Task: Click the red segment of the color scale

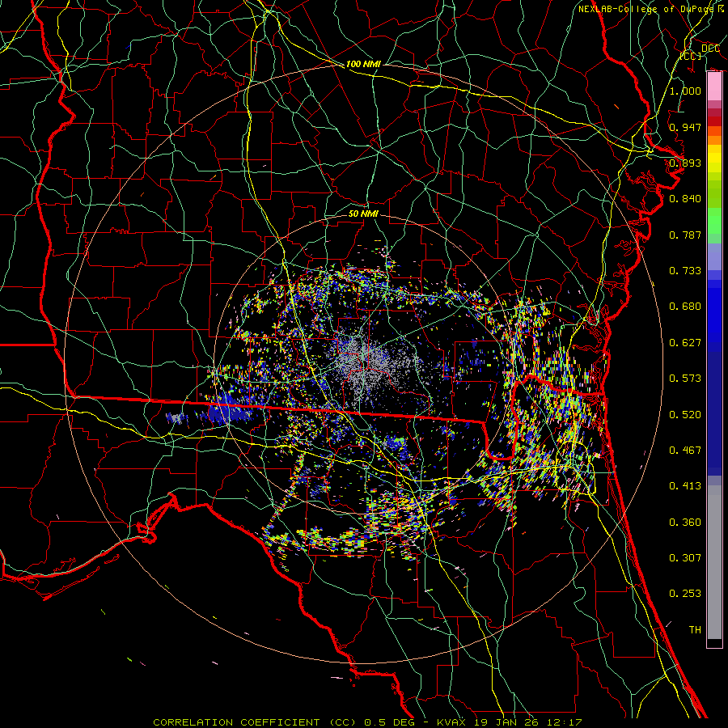Action: tap(714, 121)
